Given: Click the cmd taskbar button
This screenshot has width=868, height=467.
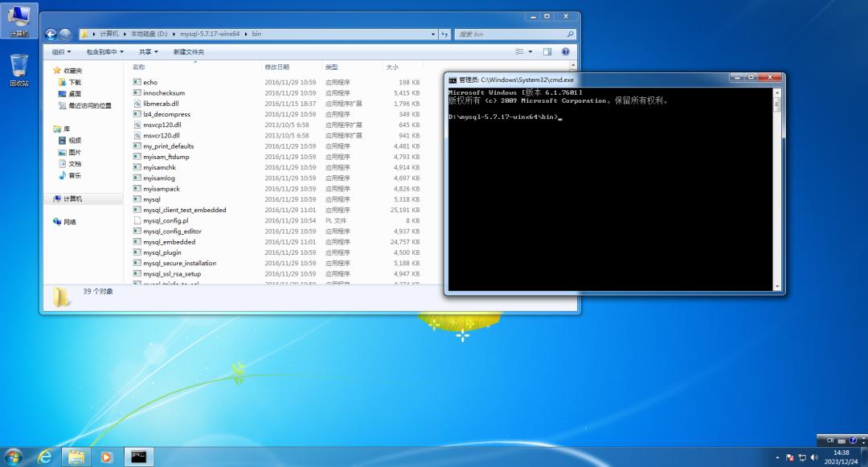Looking at the screenshot, I should point(138,457).
